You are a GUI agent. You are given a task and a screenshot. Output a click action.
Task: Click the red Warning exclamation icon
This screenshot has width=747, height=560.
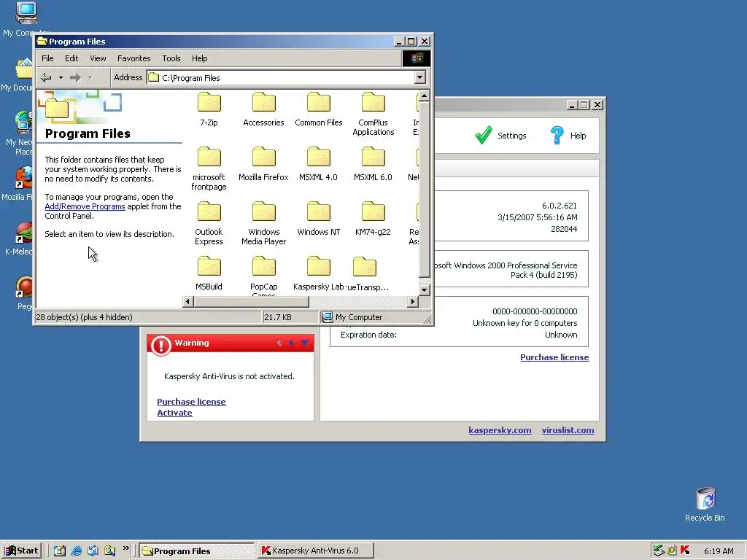coord(161,345)
